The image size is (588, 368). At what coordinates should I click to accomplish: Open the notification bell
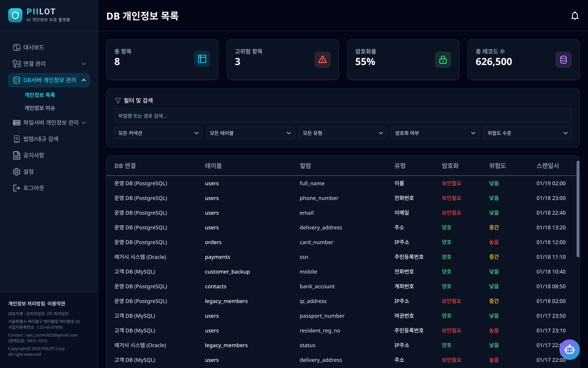(575, 16)
